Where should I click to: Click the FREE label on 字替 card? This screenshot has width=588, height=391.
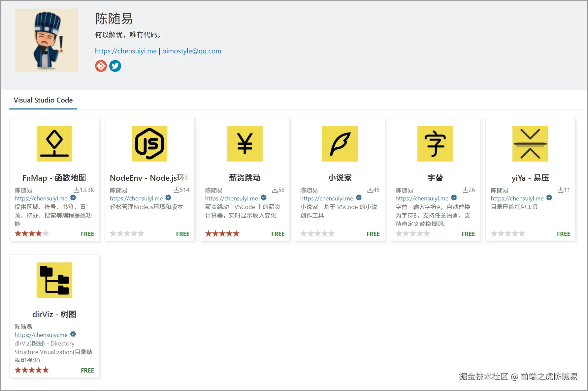[468, 234]
